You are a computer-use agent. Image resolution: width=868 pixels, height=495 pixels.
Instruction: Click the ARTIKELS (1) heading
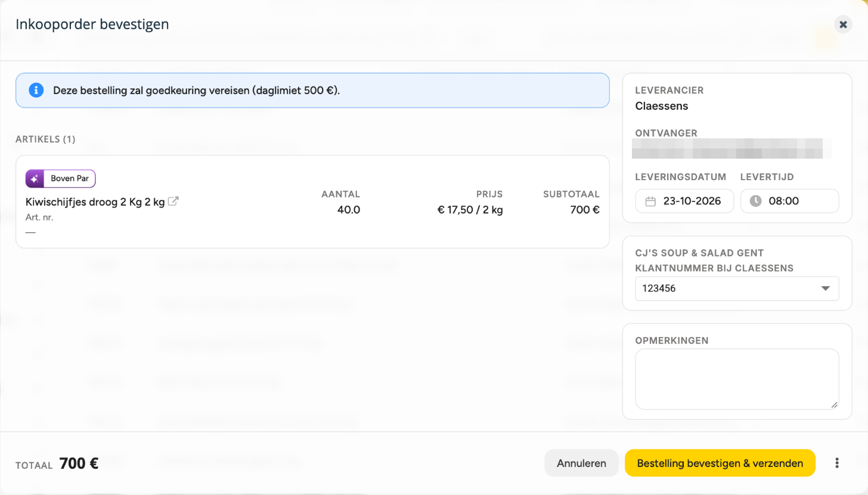pyautogui.click(x=45, y=139)
